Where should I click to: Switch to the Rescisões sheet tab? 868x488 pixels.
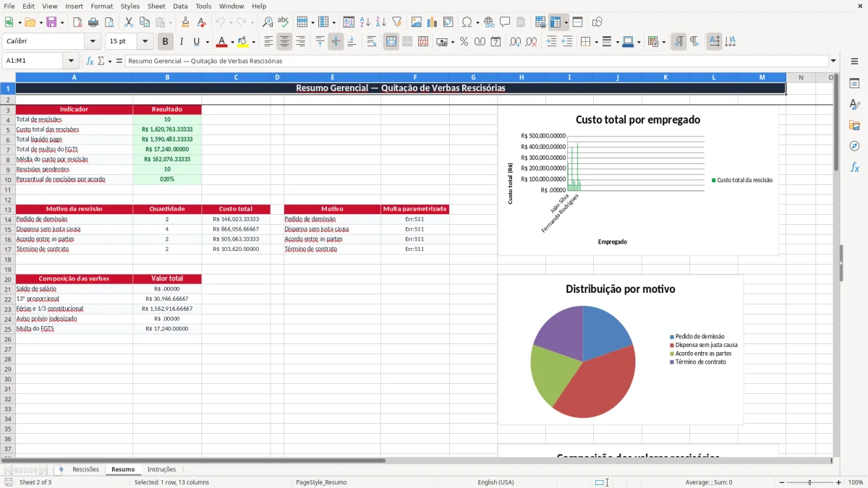click(x=85, y=469)
